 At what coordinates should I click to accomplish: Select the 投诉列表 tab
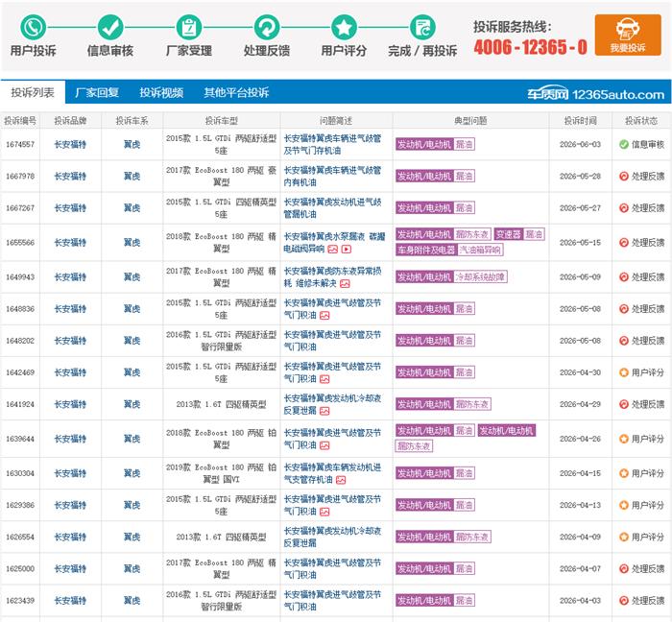pyautogui.click(x=33, y=92)
